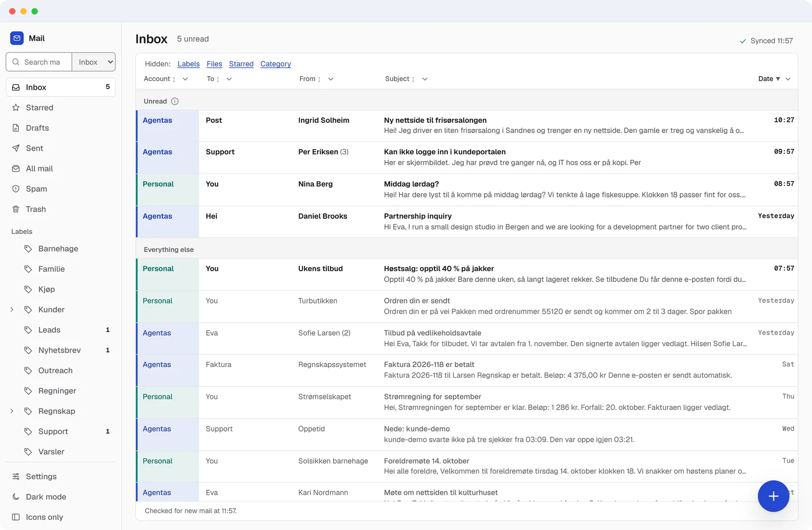Click the tag icon next to Leads
Image resolution: width=812 pixels, height=530 pixels.
tap(28, 330)
